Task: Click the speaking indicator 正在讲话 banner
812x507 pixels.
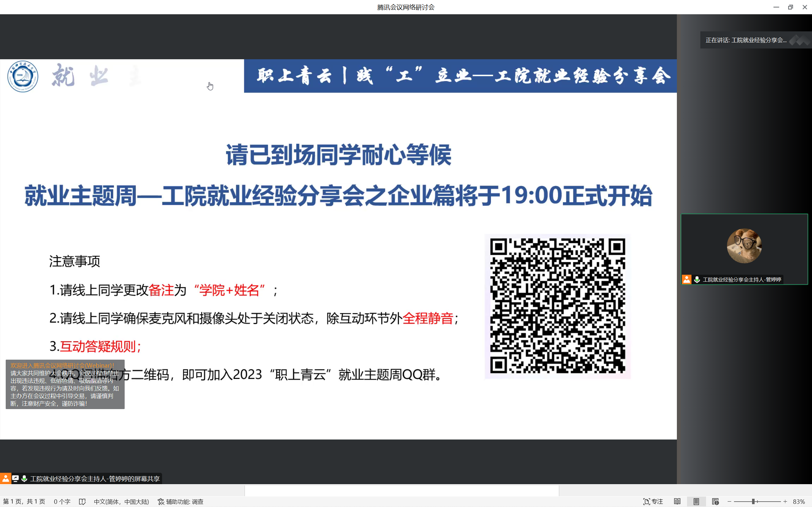Action: (x=746, y=40)
